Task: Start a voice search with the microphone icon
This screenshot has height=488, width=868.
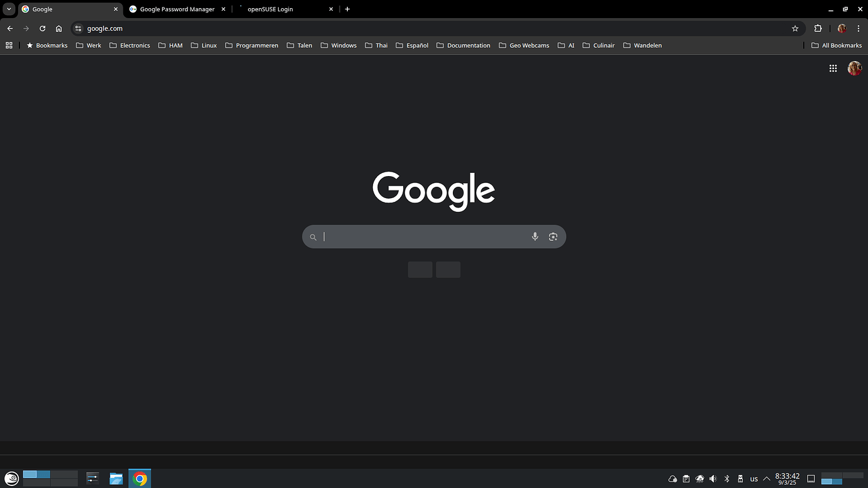Action: click(x=535, y=236)
